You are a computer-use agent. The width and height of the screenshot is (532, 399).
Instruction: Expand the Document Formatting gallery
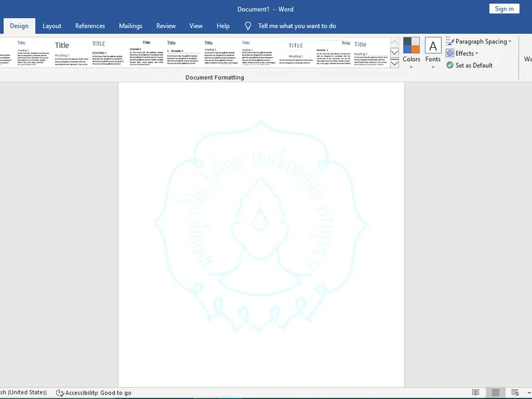point(394,64)
